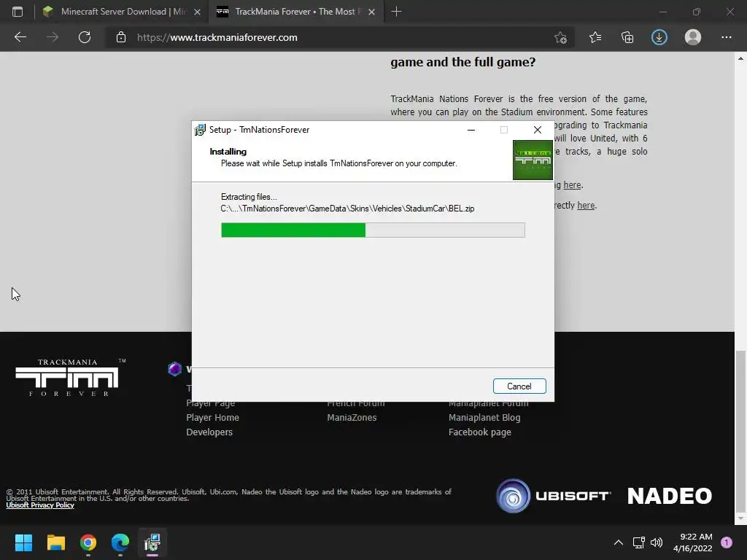Image resolution: width=747 pixels, height=560 pixels.
Task: Add this page to favorites
Action: (561, 37)
